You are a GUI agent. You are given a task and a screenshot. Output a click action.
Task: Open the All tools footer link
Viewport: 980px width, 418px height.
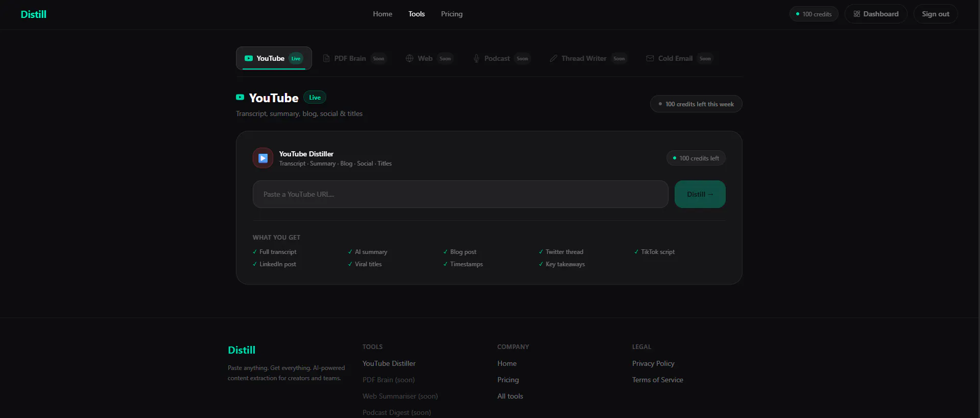[x=510, y=396]
